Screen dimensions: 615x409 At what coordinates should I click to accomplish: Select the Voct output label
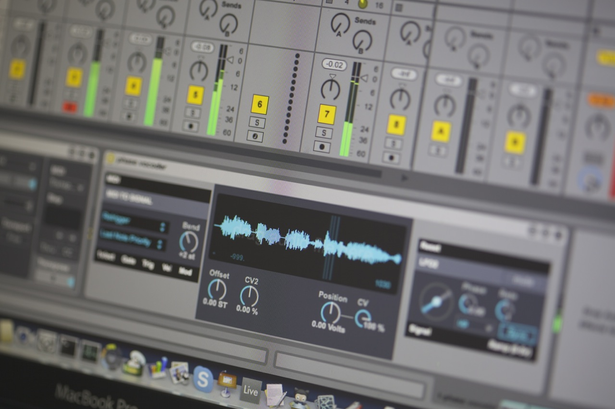[x=106, y=257]
